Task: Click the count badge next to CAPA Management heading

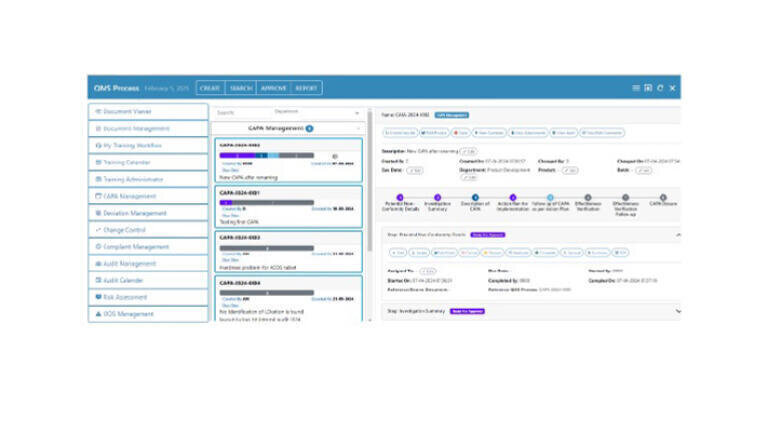Action: click(310, 128)
